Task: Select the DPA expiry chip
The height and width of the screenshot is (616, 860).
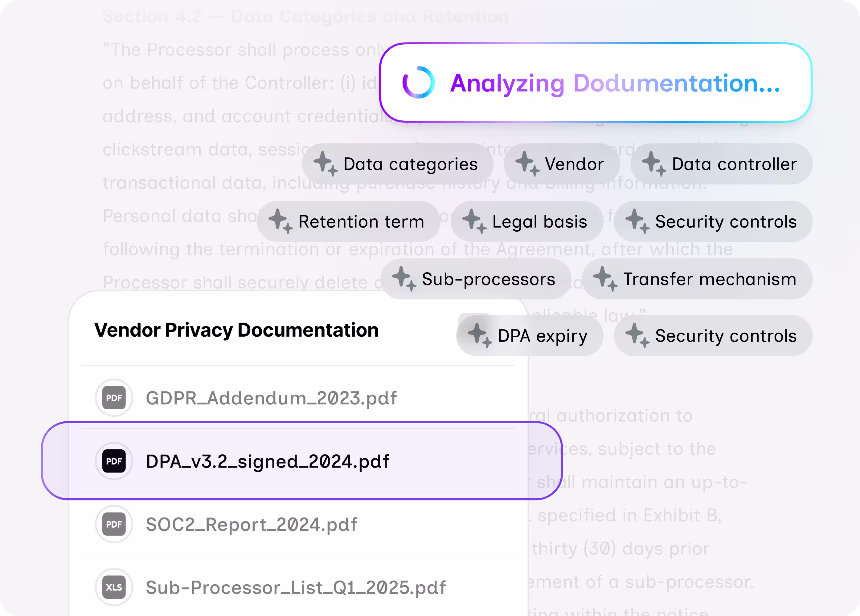Action: [x=530, y=336]
